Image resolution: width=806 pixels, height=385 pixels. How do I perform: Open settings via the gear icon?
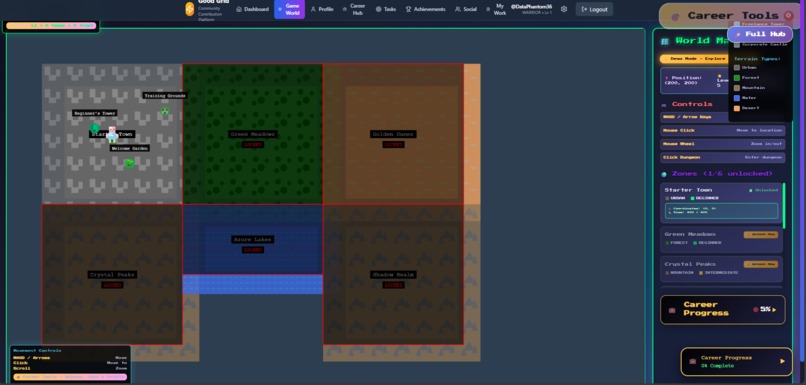[564, 9]
